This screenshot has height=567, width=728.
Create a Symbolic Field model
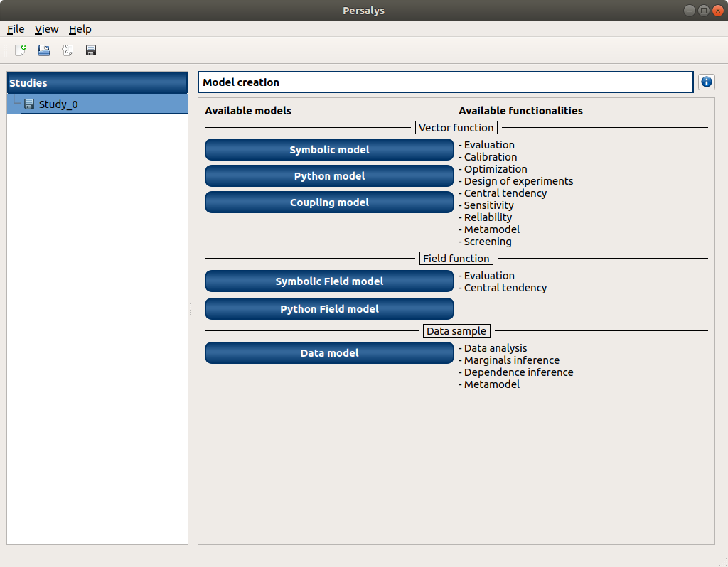tap(329, 281)
